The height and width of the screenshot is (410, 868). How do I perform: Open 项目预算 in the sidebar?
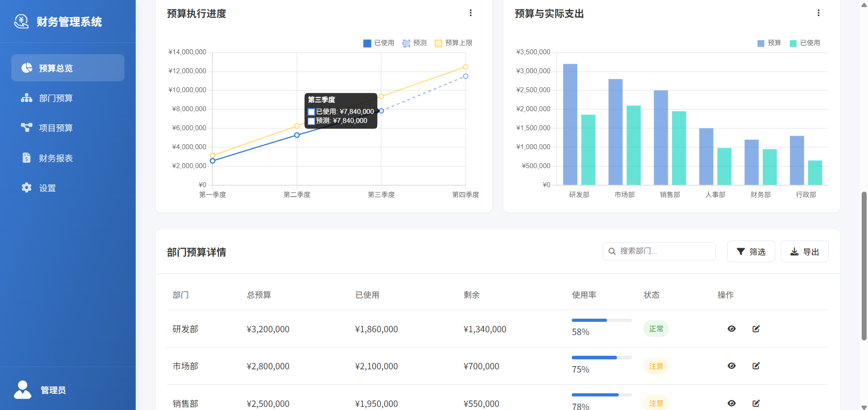point(56,128)
